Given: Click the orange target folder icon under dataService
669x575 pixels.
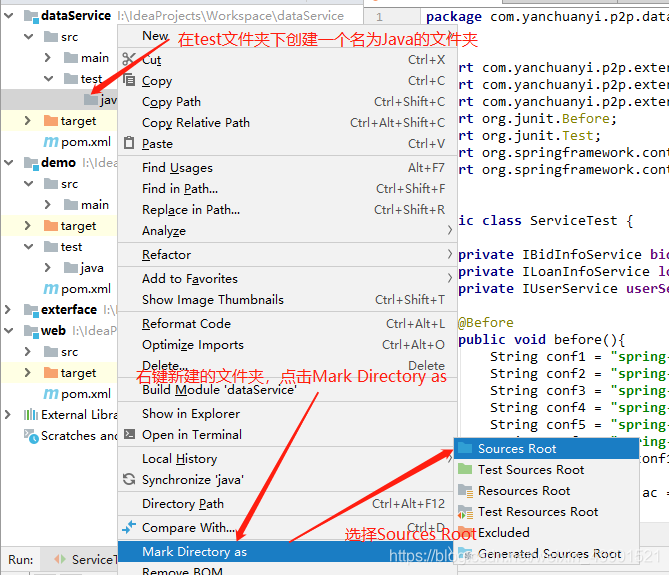Looking at the screenshot, I should 51,121.
